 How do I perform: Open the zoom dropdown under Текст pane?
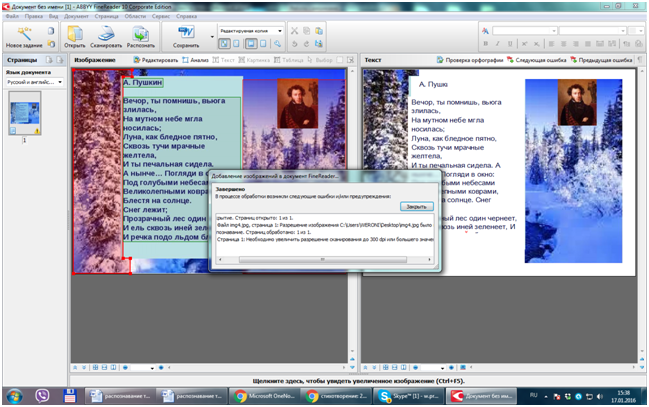(433, 368)
